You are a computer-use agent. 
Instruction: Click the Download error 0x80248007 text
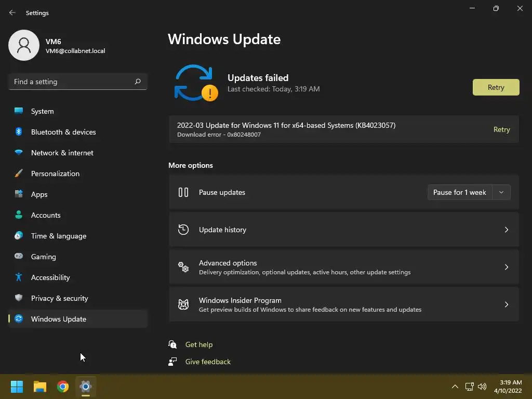coord(219,135)
